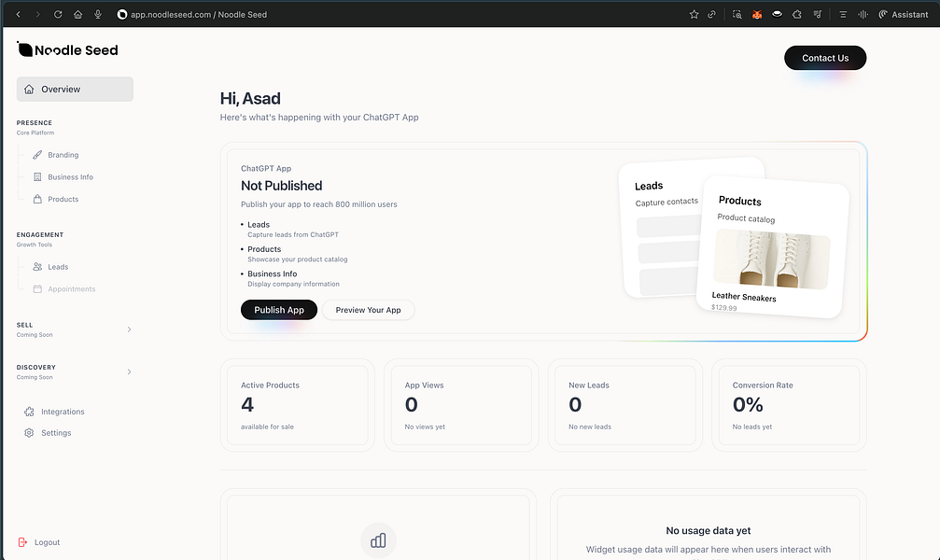Bookmark this page with the star icon
940x560 pixels.
(694, 14)
